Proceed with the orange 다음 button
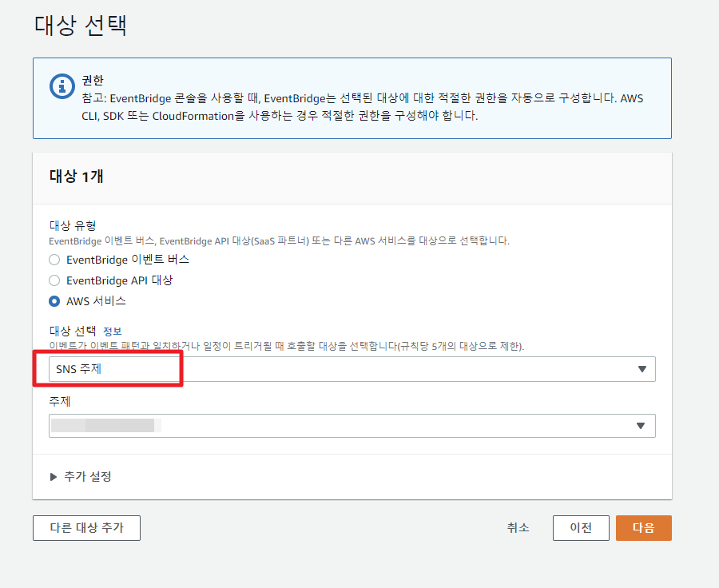Viewport: 719px width, 588px height. [x=643, y=528]
